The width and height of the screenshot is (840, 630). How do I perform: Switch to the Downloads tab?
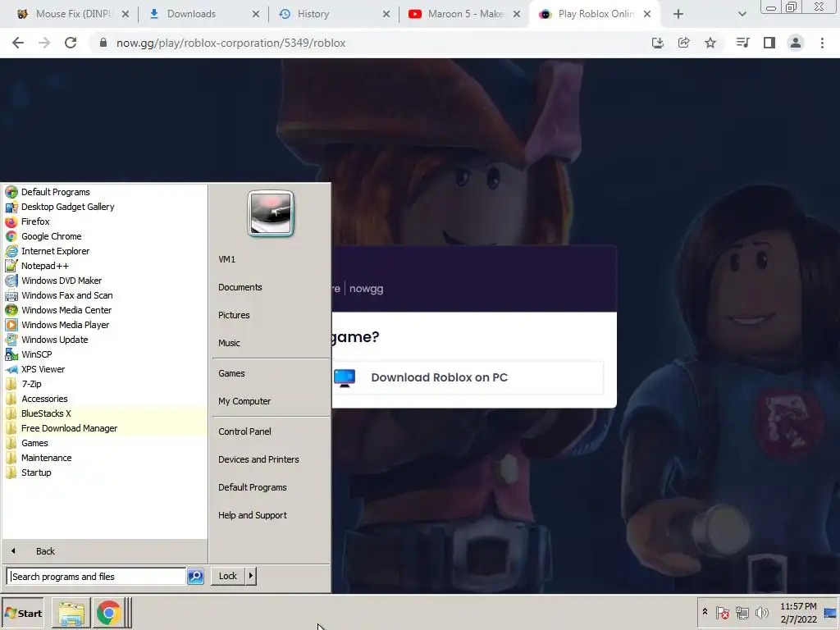pyautogui.click(x=203, y=14)
